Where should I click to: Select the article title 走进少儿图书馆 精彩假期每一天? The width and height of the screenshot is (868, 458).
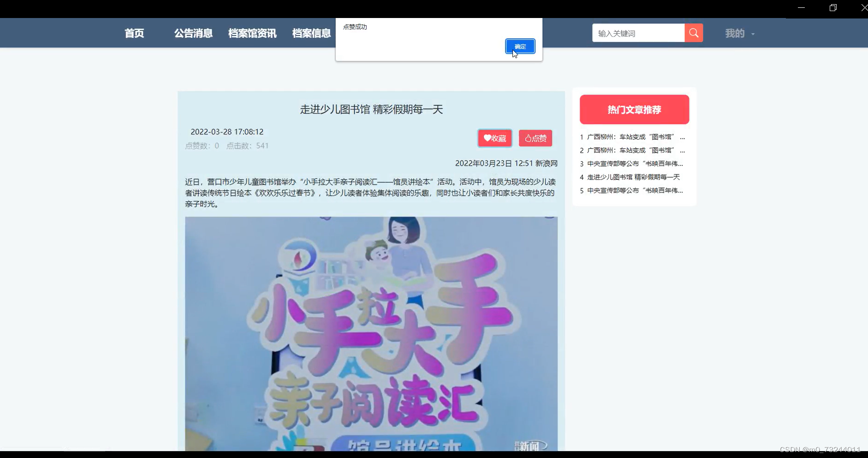[371, 109]
